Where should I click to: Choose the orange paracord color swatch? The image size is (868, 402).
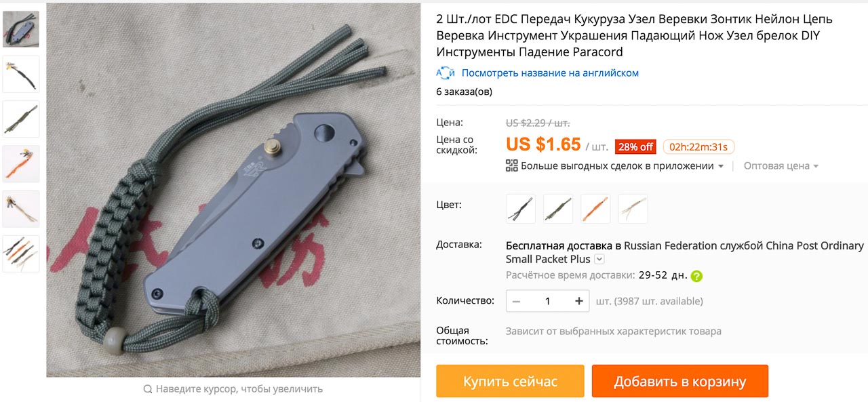pyautogui.click(x=595, y=209)
